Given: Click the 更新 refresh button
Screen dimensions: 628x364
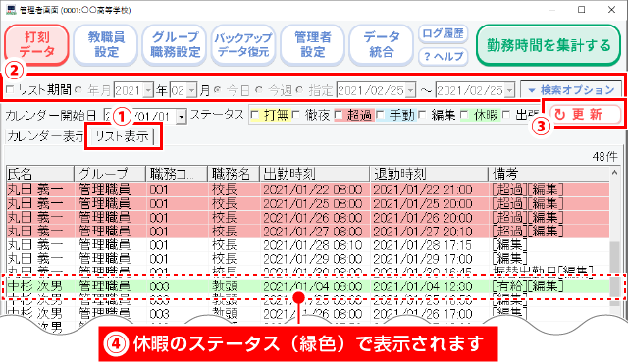Looking at the screenshot, I should click(x=585, y=115).
